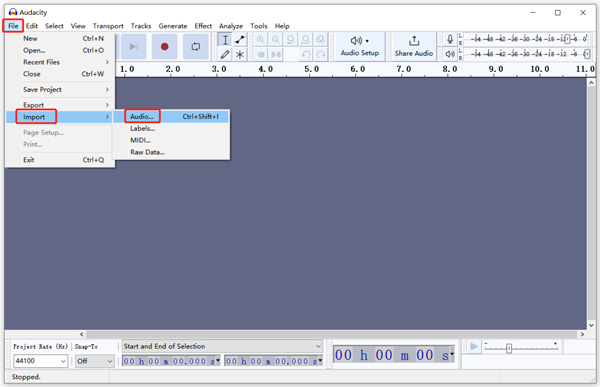
Task: Click Fit Project to Width zoom icon
Action: (306, 40)
